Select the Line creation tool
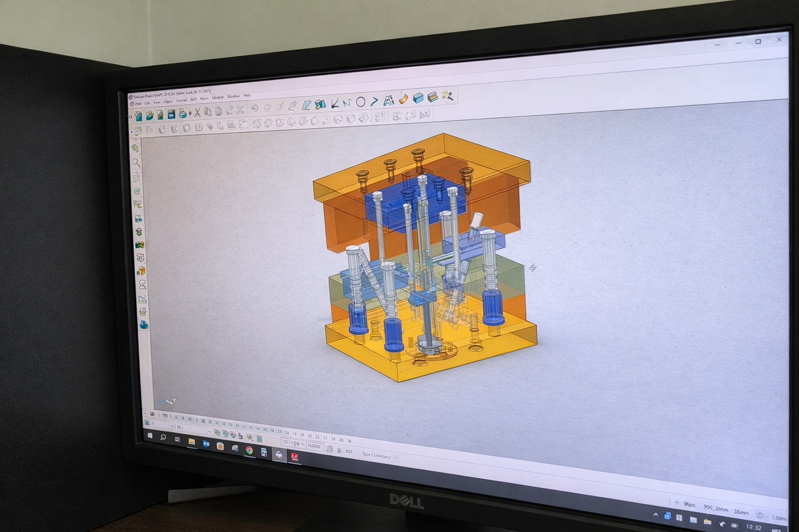Viewport: 799px width, 532px height. coord(335,103)
